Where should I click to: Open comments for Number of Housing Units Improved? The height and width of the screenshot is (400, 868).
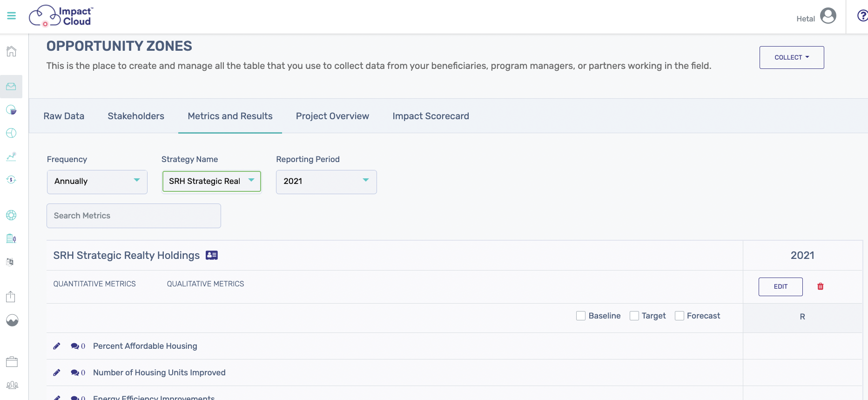coord(78,373)
